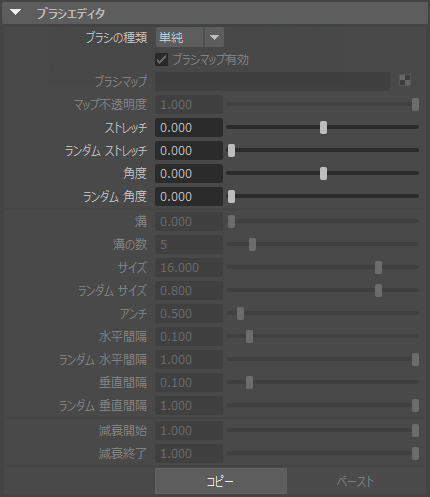This screenshot has height=497, width=430.
Task: Toggle the ブラシマップ有効 checkbox
Action: point(161,60)
